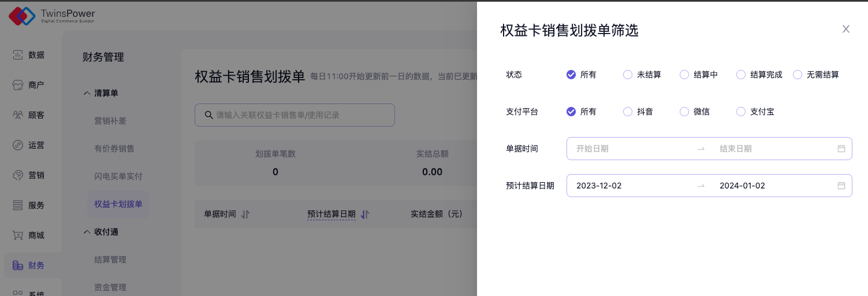Choose 支付宝 as payment platform
The image size is (868, 296).
741,112
